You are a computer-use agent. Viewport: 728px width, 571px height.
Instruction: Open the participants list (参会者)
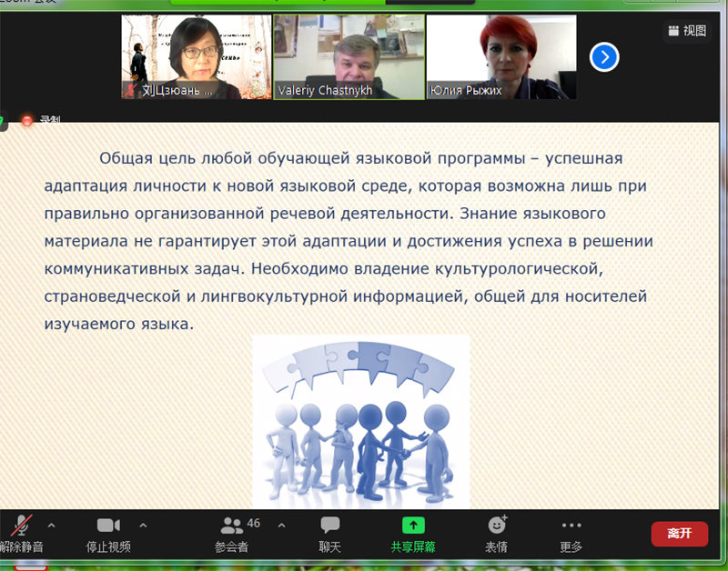[233, 533]
